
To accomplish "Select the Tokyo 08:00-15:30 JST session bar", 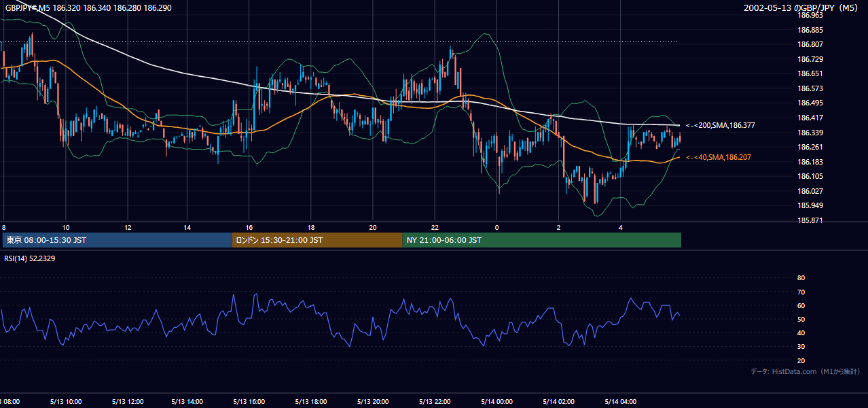I will 117,240.
